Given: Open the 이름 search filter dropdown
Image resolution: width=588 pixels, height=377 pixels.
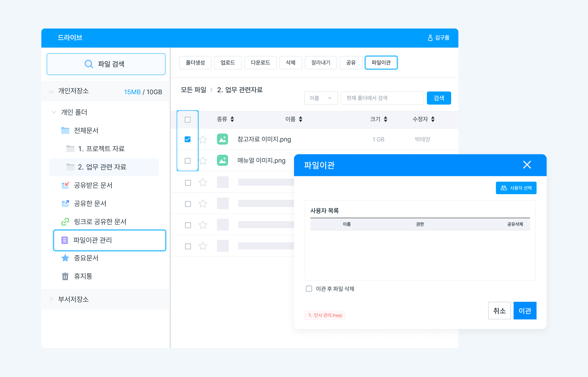Looking at the screenshot, I should point(321,98).
